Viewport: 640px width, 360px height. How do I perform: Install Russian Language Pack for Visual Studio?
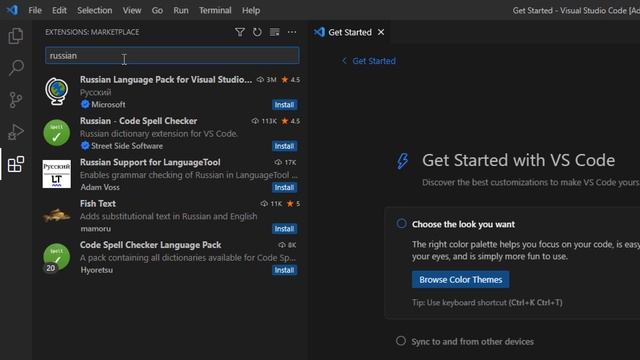284,105
